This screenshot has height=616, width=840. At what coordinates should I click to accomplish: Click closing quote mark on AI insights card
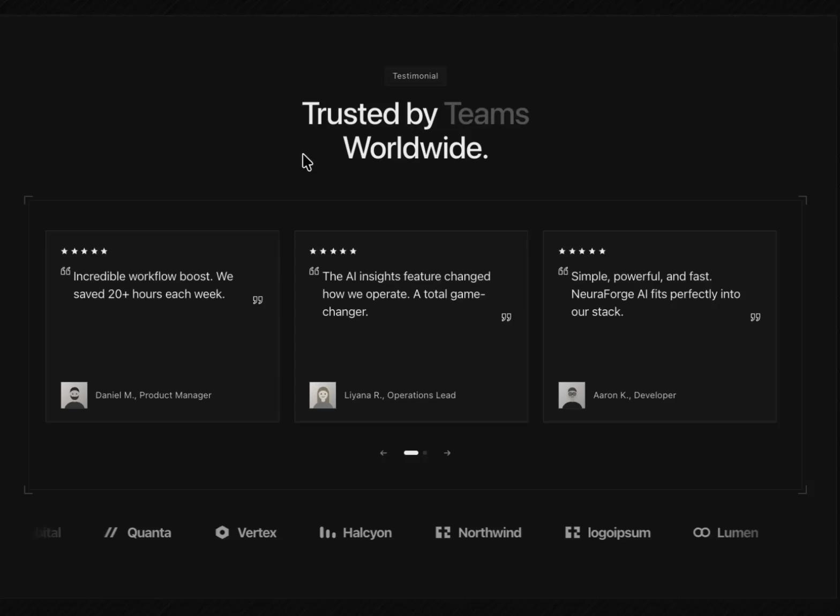(x=506, y=317)
